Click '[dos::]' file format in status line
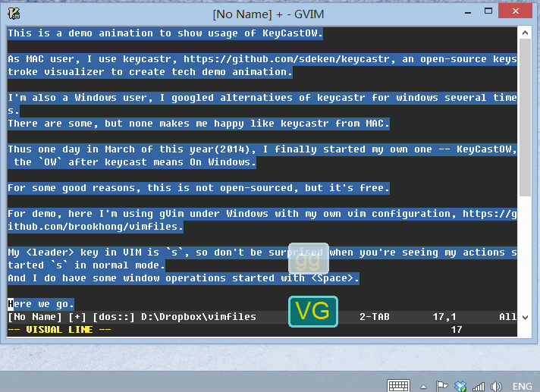This screenshot has width=540, height=392. [114, 317]
